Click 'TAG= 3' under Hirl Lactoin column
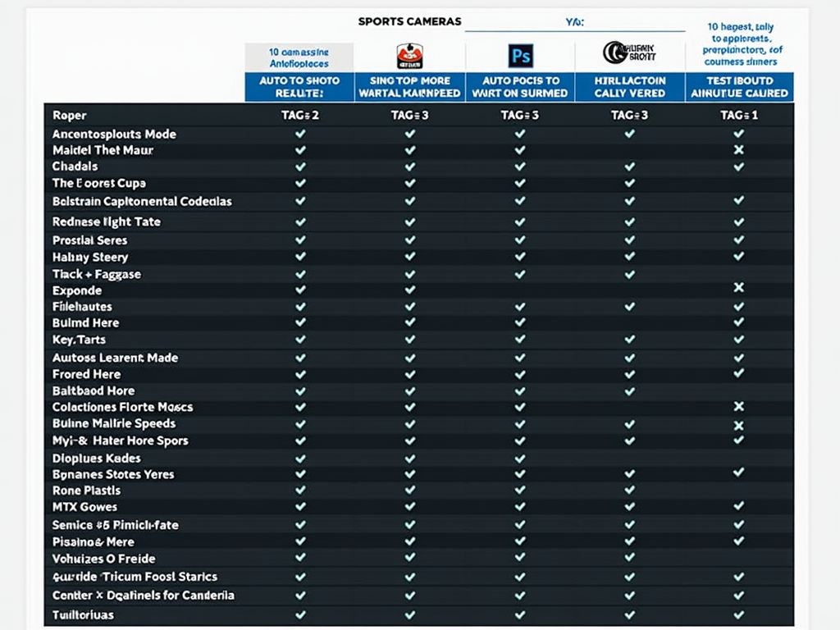 click(629, 115)
